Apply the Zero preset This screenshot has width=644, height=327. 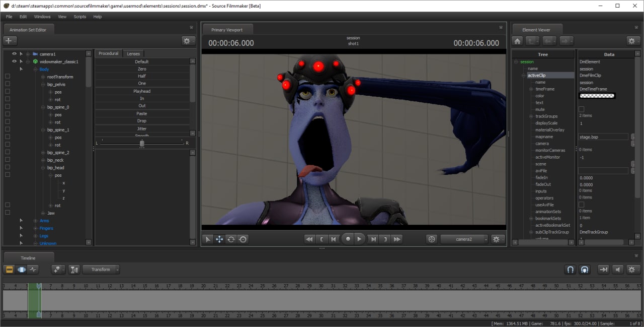point(142,69)
